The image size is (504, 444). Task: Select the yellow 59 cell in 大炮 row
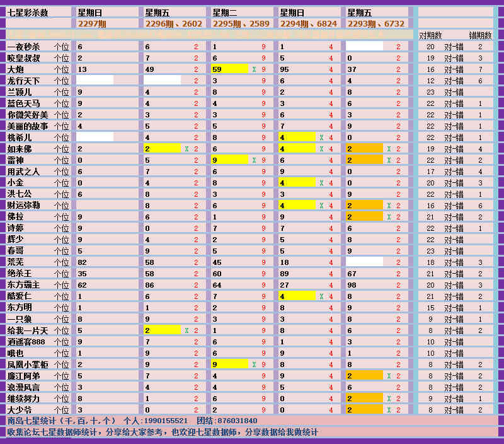[x=230, y=69]
